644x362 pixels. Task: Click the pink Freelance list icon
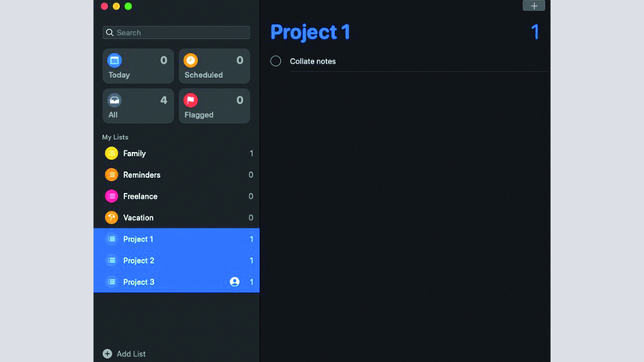click(x=111, y=196)
